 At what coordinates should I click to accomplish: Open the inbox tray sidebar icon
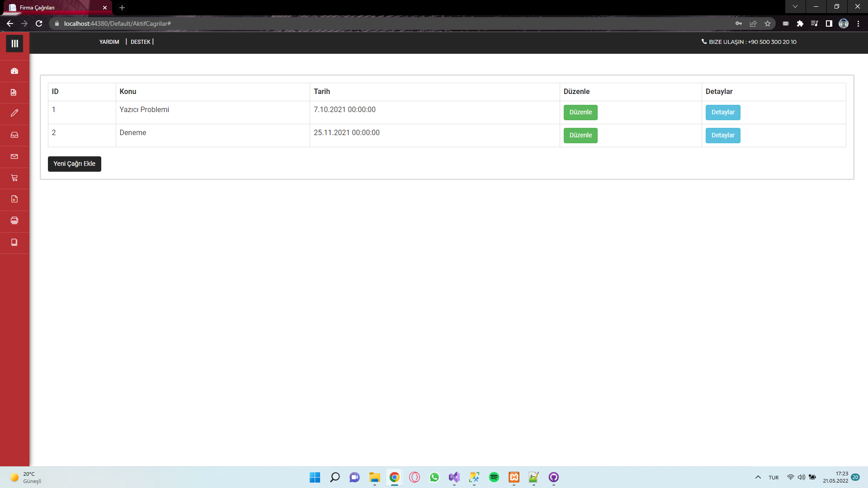click(14, 135)
